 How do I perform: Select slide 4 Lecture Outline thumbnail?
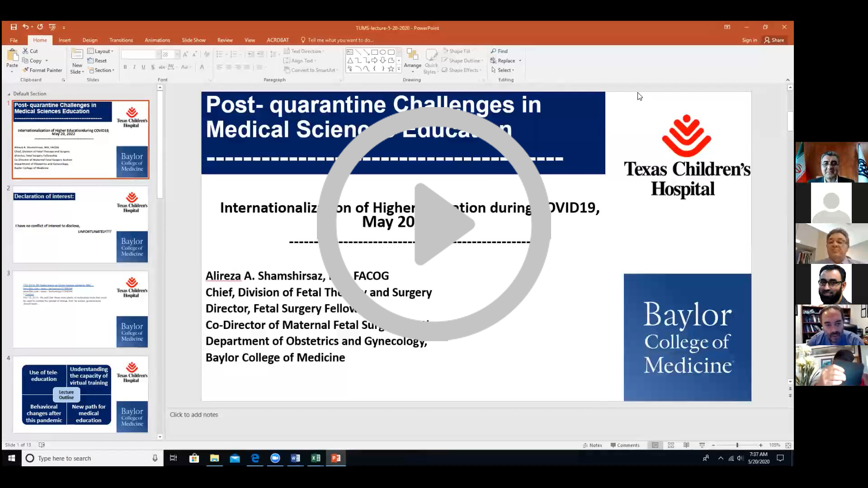[80, 394]
